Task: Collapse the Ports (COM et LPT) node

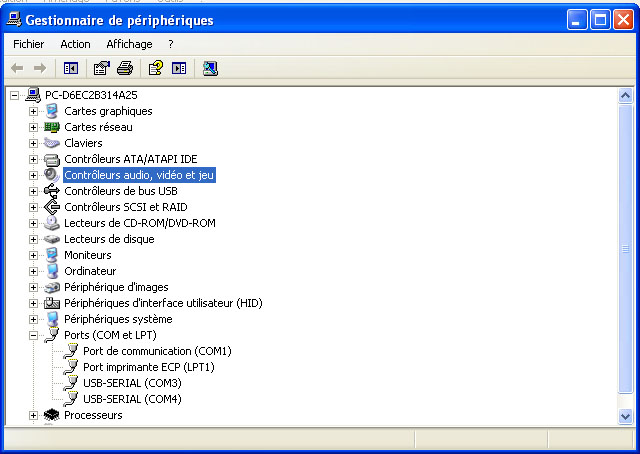Action: click(x=33, y=336)
